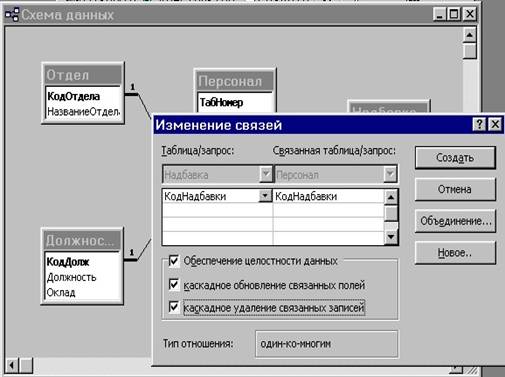Select the right КодНадбавки field cell
The width and height of the screenshot is (505, 377).
pos(328,196)
